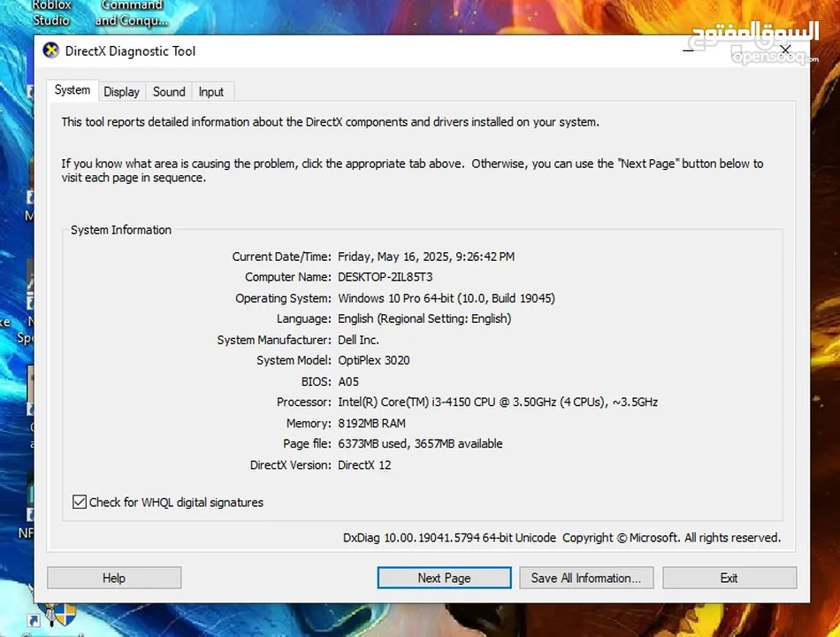Click the Current Date/Time value
The width and height of the screenshot is (840, 637).
click(426, 257)
